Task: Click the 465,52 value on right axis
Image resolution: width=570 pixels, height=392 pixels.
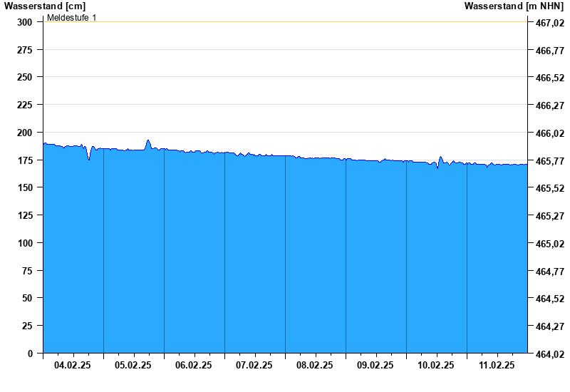Action: point(550,188)
